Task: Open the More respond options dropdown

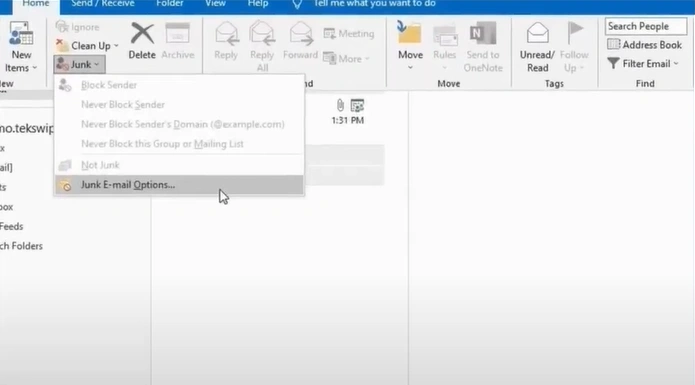Action: click(x=346, y=58)
